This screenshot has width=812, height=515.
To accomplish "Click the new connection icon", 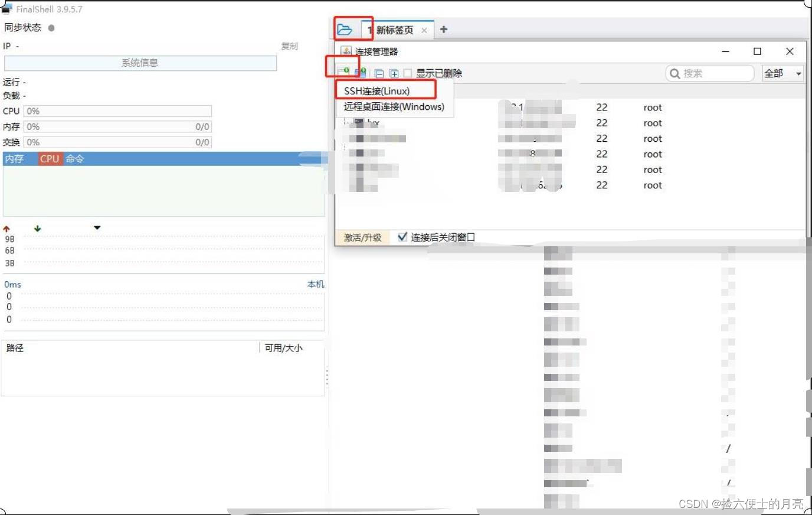I will (344, 73).
